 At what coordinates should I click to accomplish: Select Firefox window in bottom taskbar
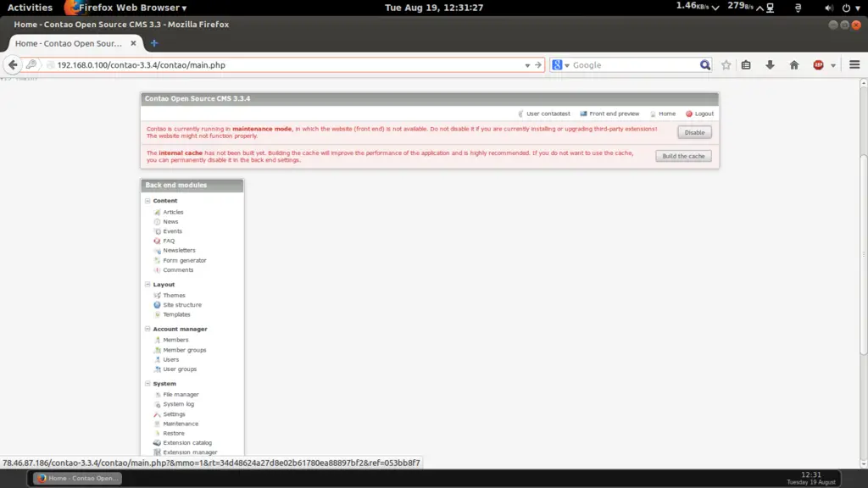click(x=77, y=478)
